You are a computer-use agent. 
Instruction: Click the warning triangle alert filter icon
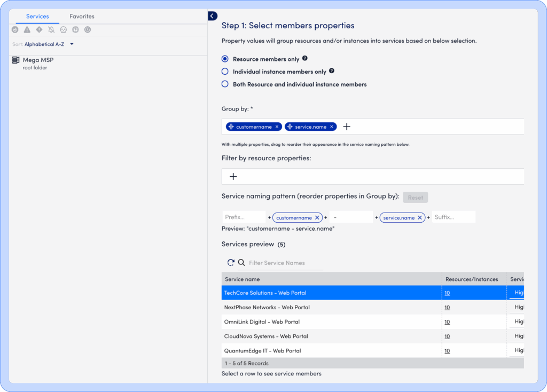tap(27, 30)
